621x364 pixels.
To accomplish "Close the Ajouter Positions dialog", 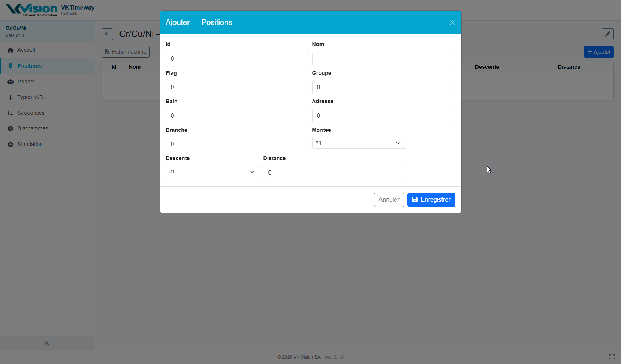I will click(452, 22).
